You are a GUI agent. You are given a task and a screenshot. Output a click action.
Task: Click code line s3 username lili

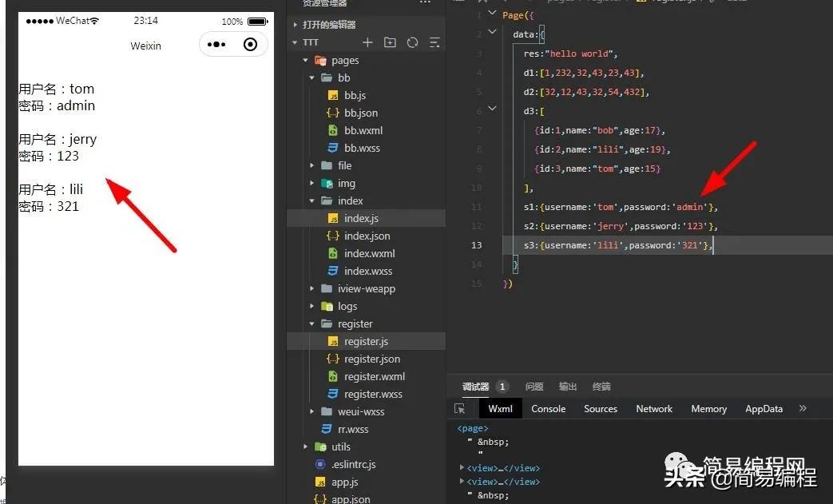[618, 245]
